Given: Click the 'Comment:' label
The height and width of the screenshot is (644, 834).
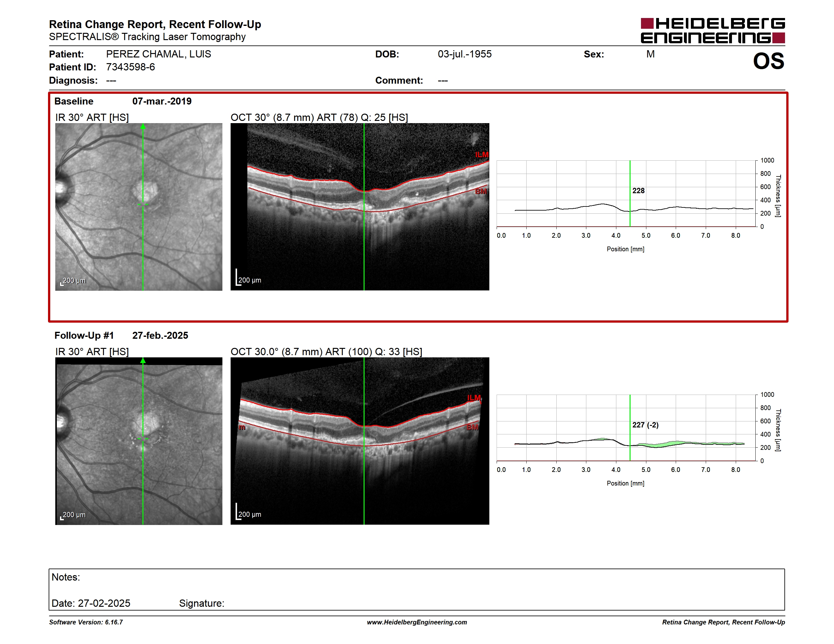Looking at the screenshot, I should (x=399, y=80).
